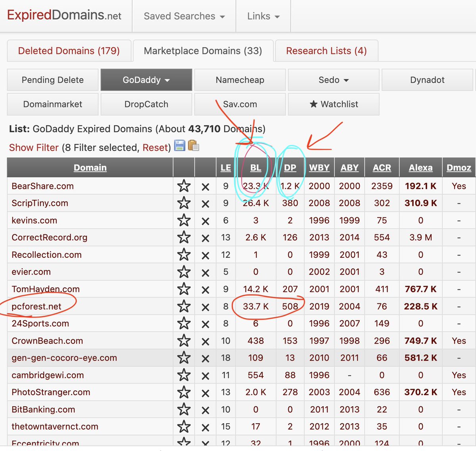
Task: Click Show Filter link
Action: 34,148
